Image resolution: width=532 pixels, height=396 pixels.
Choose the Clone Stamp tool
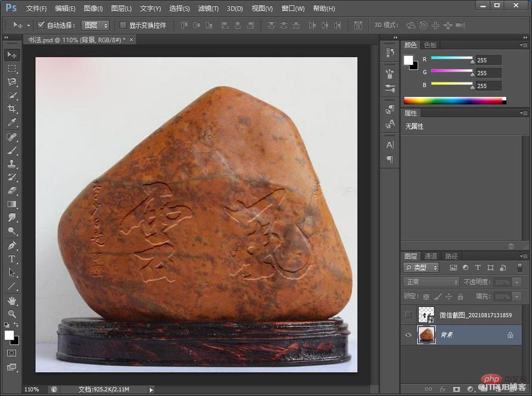[12, 164]
